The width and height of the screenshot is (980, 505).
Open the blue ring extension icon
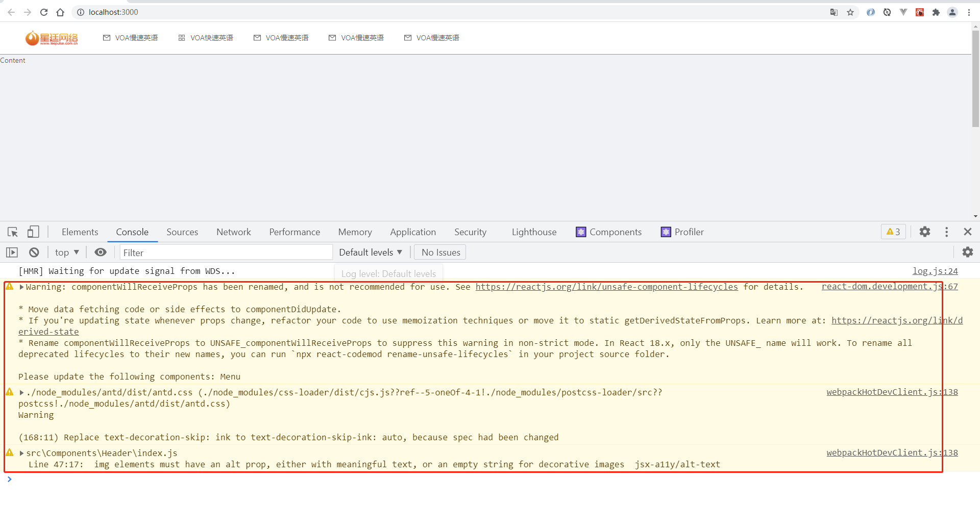871,12
